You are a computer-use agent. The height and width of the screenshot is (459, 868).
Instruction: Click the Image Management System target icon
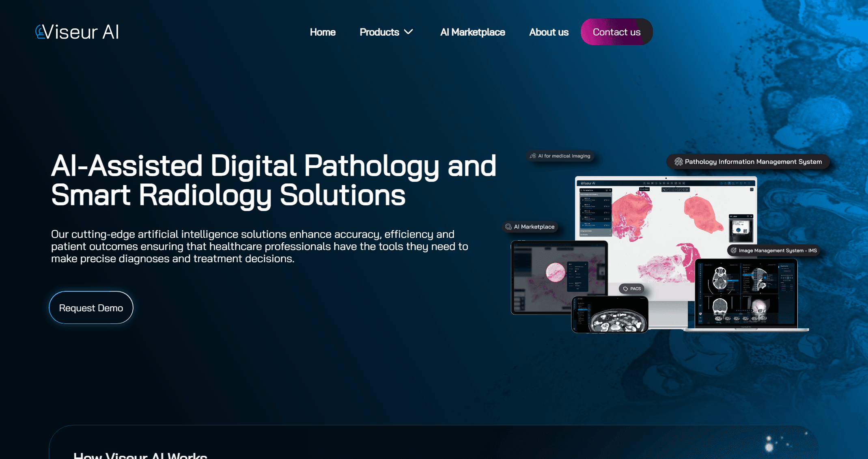pos(733,250)
